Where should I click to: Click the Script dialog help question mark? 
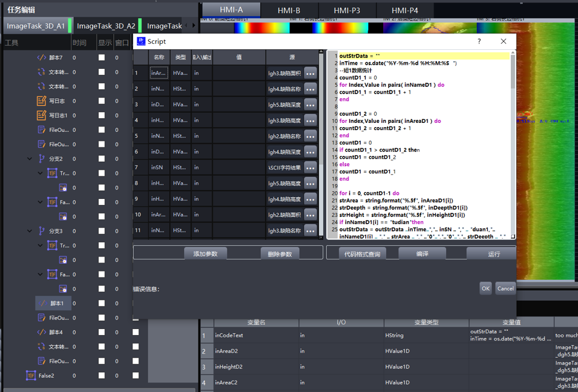(x=478, y=41)
